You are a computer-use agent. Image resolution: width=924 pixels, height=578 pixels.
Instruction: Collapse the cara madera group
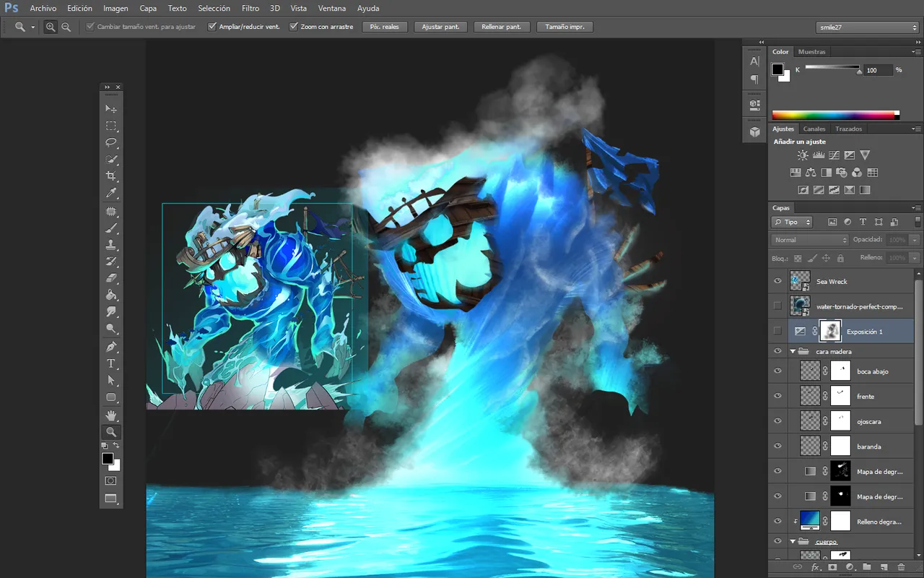tap(793, 352)
